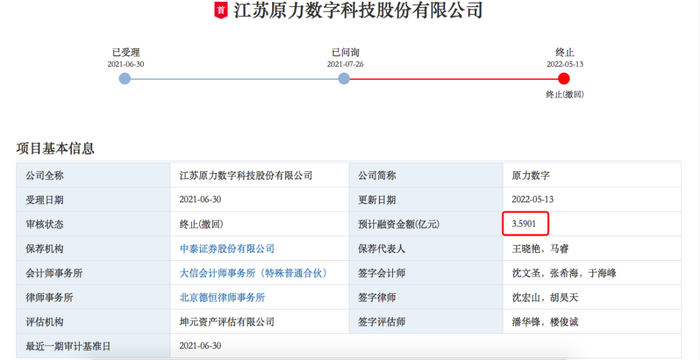The width and height of the screenshot is (700, 360).
Task: Click the 签字律师 label cell
Action: [x=426, y=297]
